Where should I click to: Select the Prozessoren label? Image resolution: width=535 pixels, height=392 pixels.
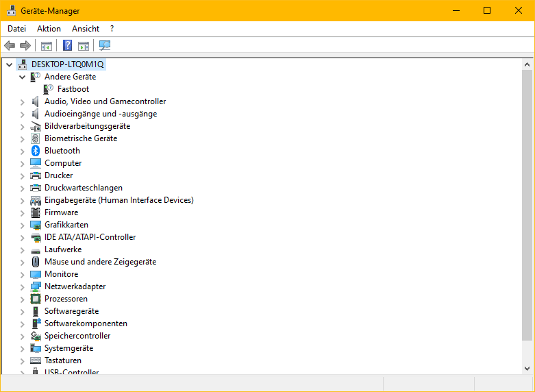coord(66,299)
